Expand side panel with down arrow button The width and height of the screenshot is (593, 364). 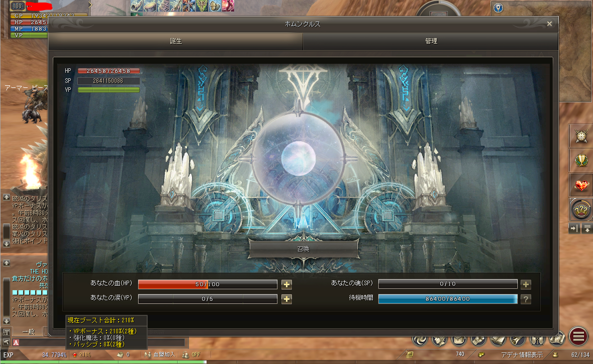(x=587, y=228)
